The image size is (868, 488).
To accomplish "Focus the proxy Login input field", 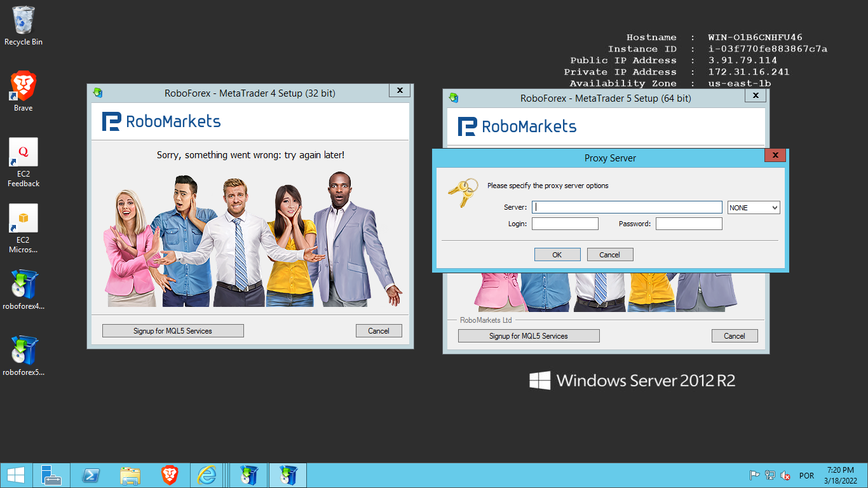I will 565,224.
